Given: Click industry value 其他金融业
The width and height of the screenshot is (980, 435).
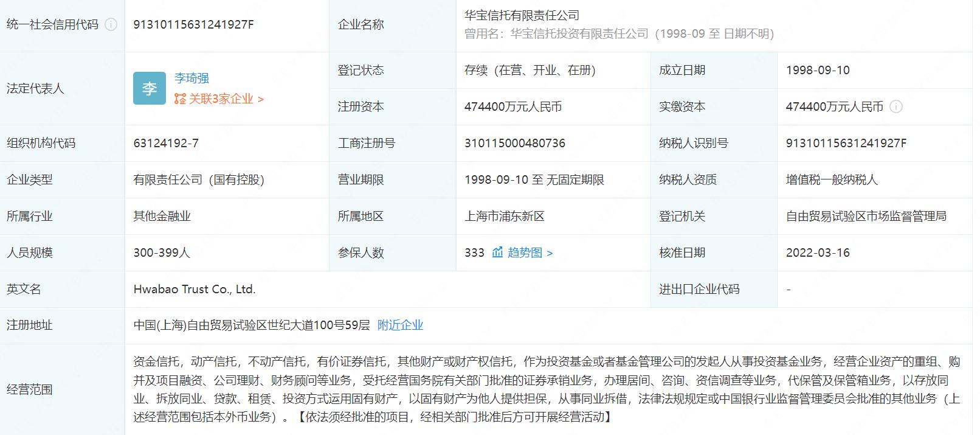Looking at the screenshot, I should (162, 216).
